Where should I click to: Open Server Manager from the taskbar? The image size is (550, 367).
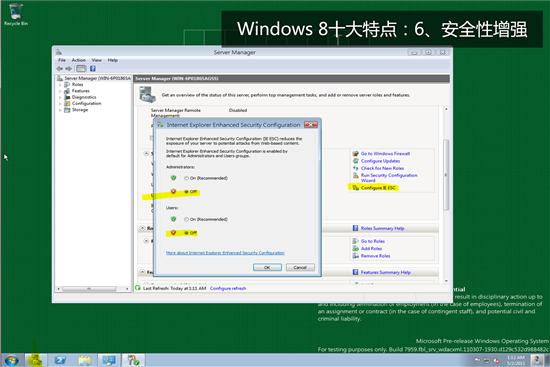35,360
